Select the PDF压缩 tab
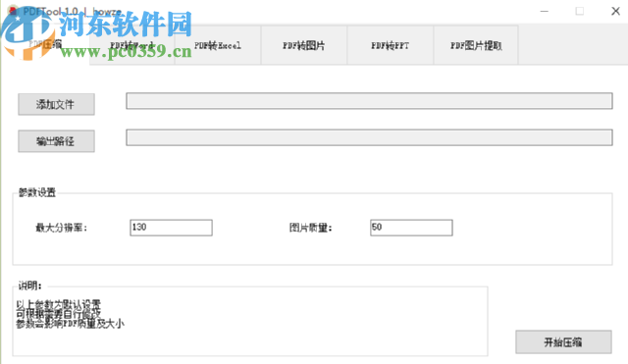The width and height of the screenshot is (628, 364). click(46, 44)
